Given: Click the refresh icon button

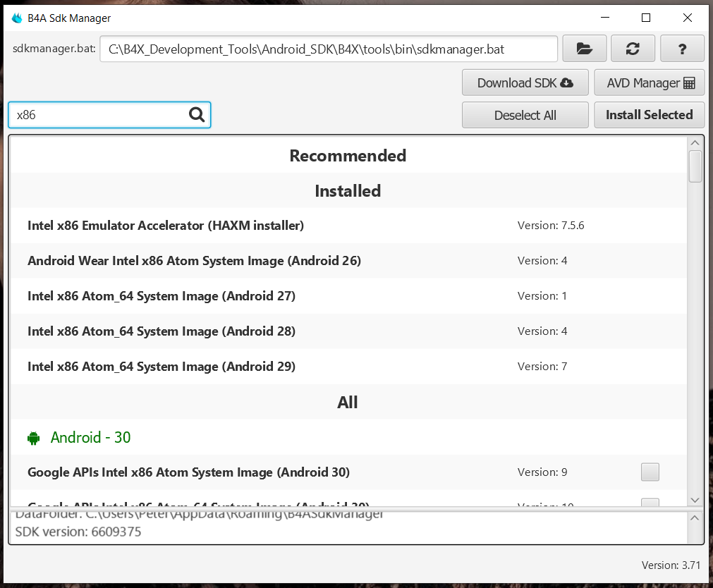Looking at the screenshot, I should [633, 49].
